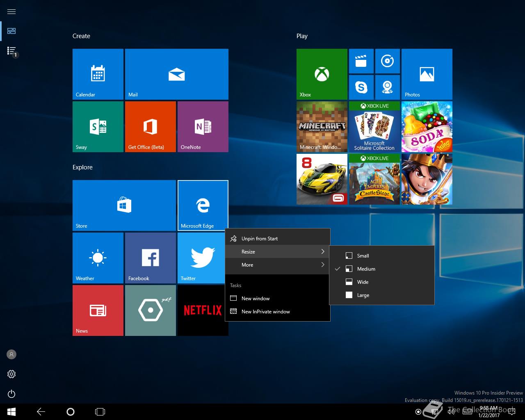Open Microsoft Solitaire Collection tile
525x420 pixels.
(374, 127)
